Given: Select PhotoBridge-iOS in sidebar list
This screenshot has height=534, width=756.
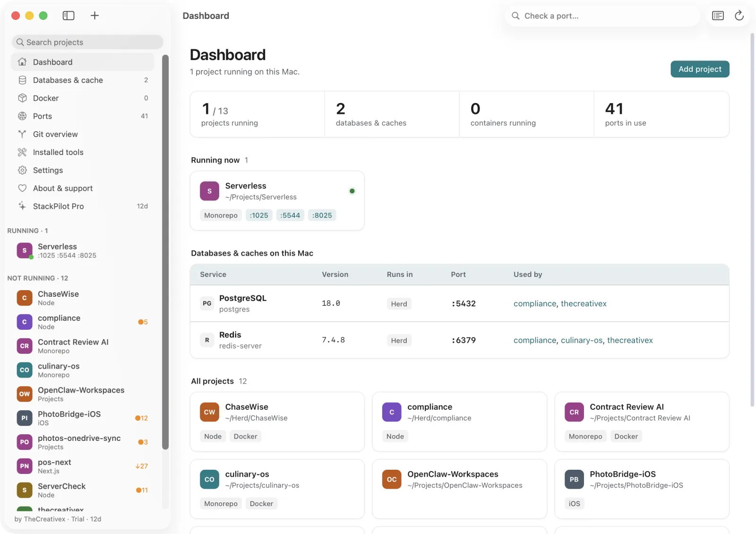Looking at the screenshot, I should pos(83,418).
